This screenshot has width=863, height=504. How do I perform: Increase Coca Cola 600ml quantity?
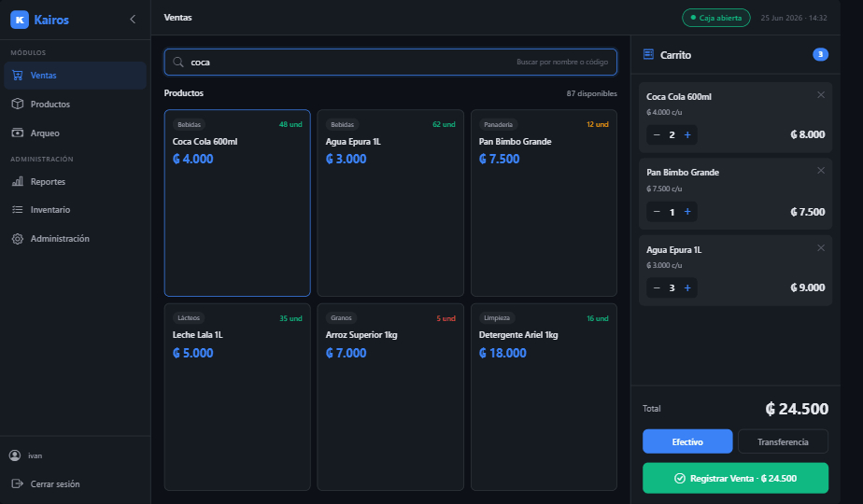tap(687, 134)
